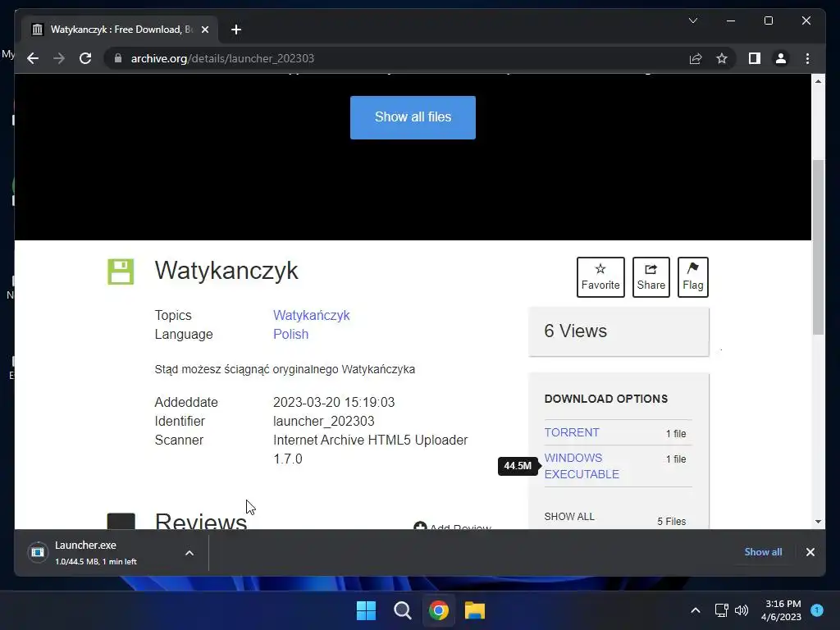Click the scrollbar up arrow
The image size is (840, 630).
pos(818,81)
